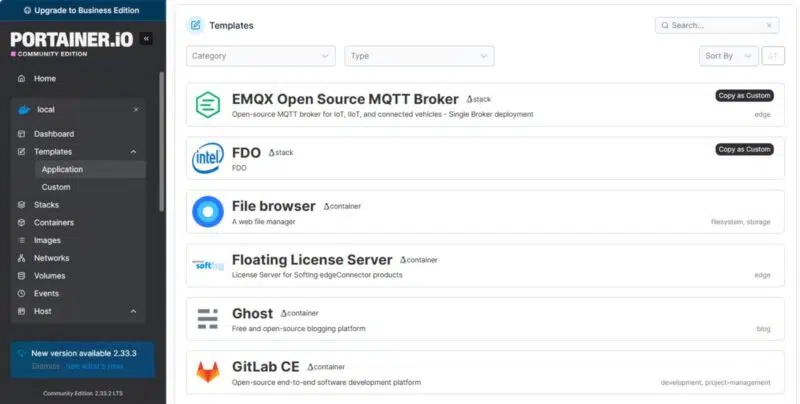Screen dimensions: 800x404
Task: Click the Volumes database icon
Action: tap(22, 276)
